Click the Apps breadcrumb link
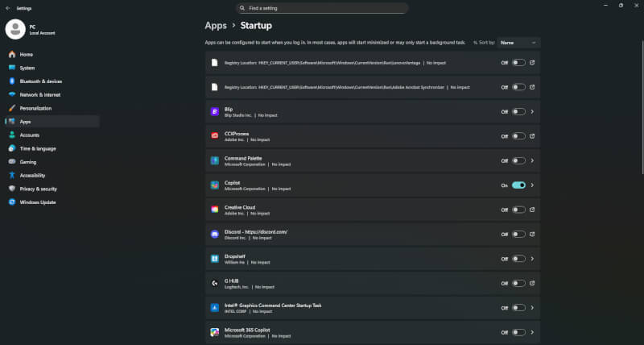The image size is (644, 345). click(x=216, y=26)
